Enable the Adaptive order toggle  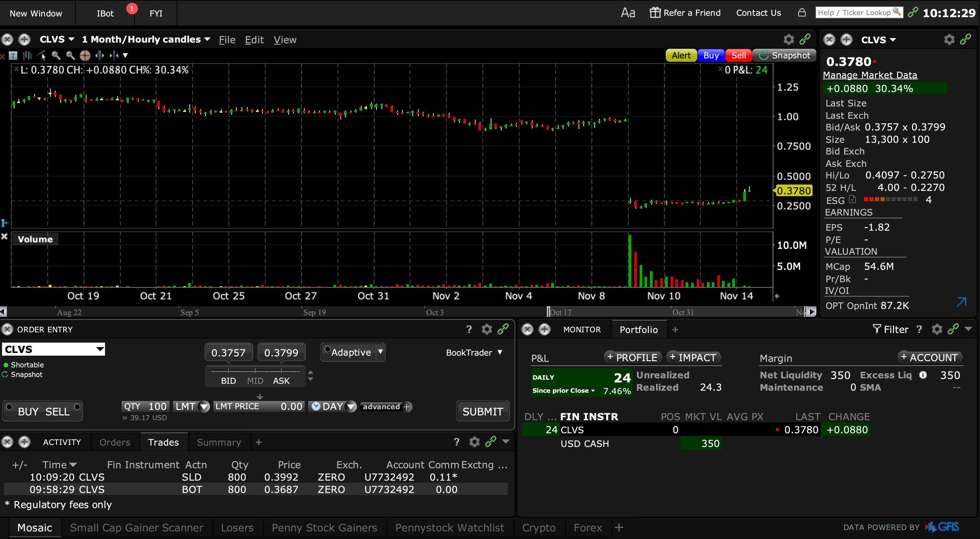click(x=327, y=349)
